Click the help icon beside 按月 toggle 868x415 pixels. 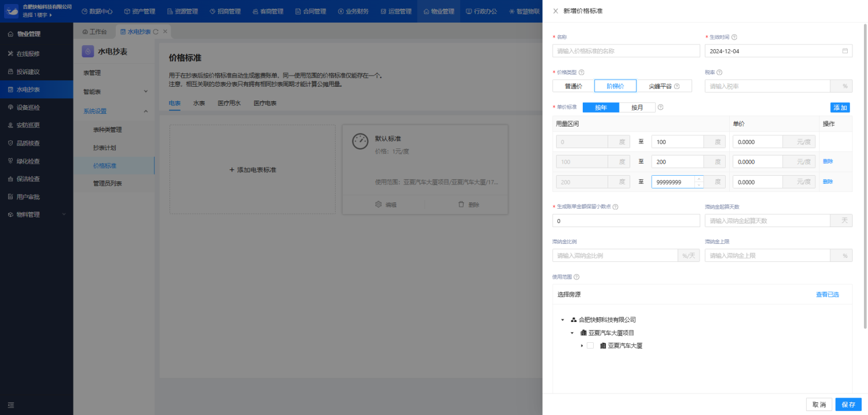click(660, 107)
